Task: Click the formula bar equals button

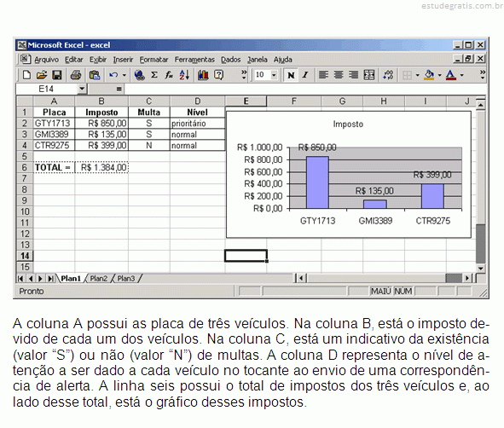Action: point(119,89)
